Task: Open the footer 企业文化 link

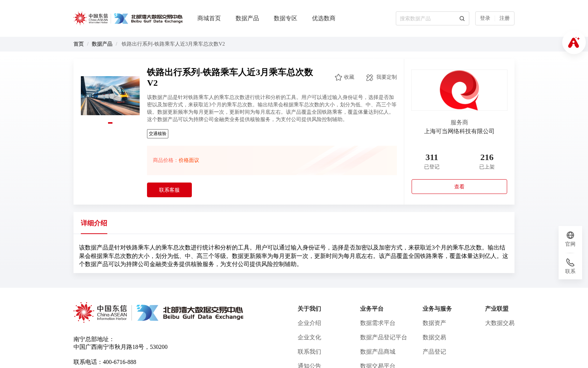Action: (309, 337)
